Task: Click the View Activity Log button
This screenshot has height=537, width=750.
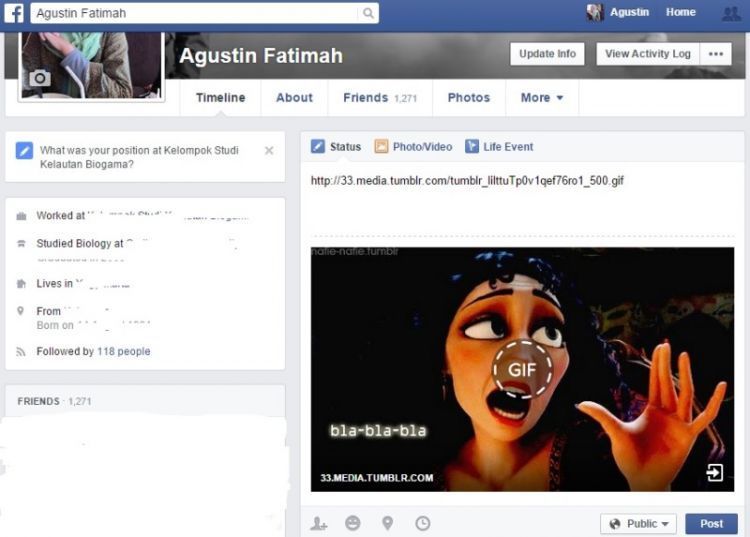Action: (648, 54)
